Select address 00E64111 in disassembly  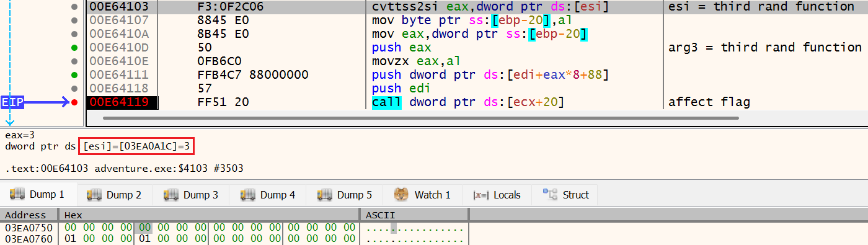pos(119,75)
